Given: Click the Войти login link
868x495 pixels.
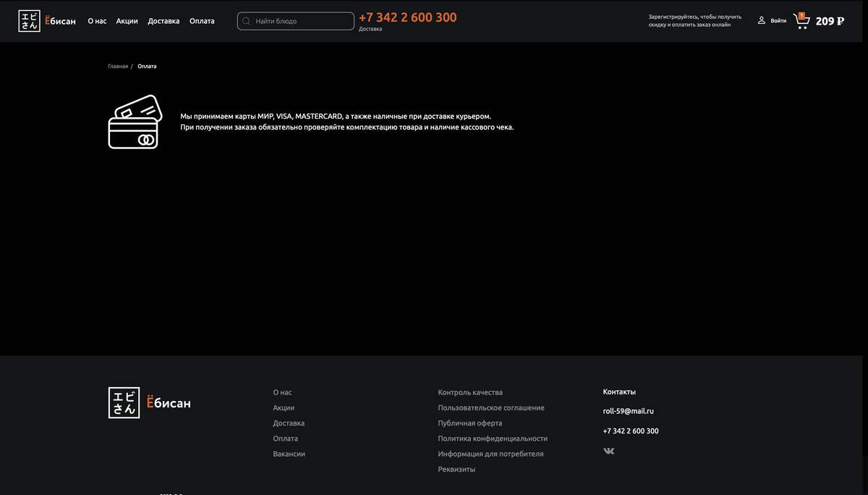Looking at the screenshot, I should (778, 21).
